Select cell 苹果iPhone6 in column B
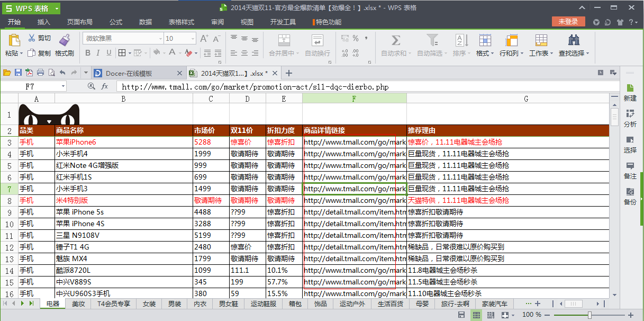The height and width of the screenshot is (321, 644). coord(124,142)
